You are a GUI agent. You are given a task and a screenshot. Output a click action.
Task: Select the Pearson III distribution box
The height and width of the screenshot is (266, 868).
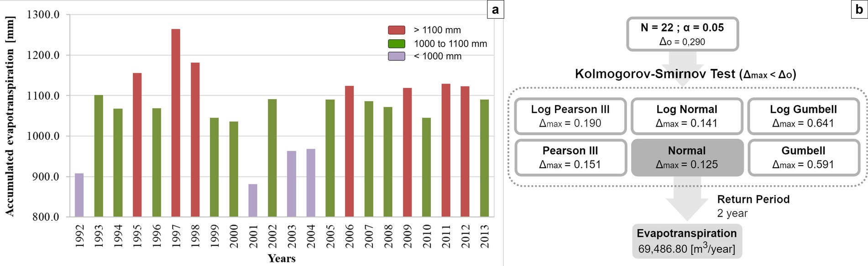570,158
